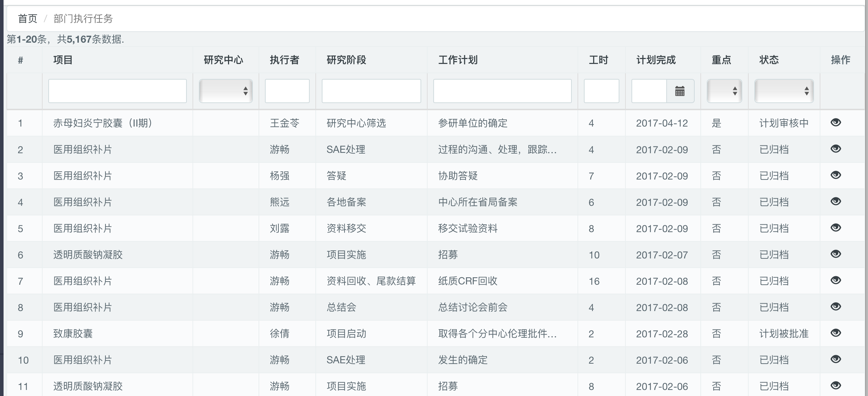Focus the 项目 filter input field
Screen dimensions: 868x396
pyautogui.click(x=118, y=91)
